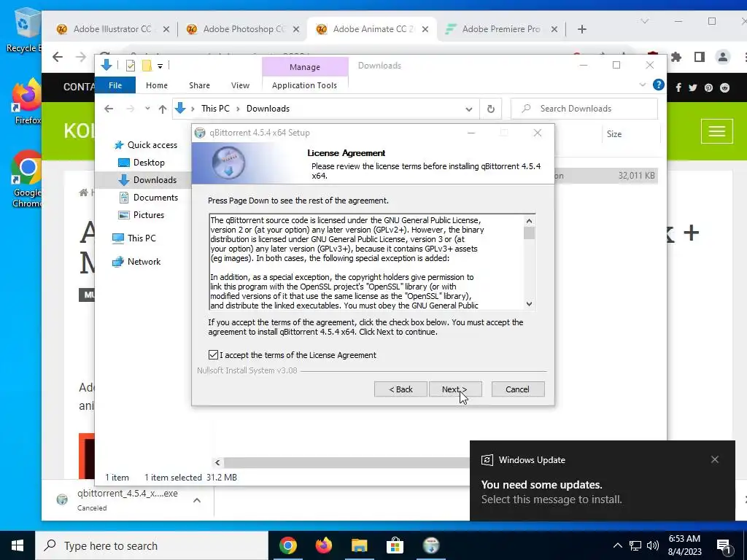This screenshot has height=560, width=747.
Task: Refresh the Downloads folder
Action: 491,109
